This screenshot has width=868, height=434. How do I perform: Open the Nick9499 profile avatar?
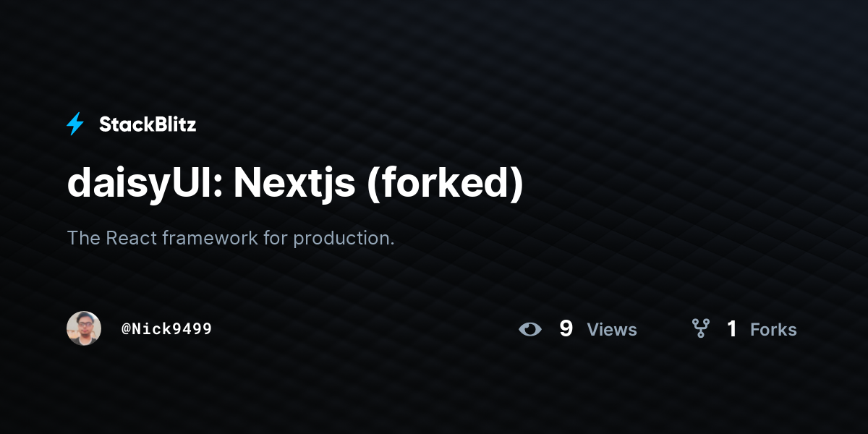[84, 328]
